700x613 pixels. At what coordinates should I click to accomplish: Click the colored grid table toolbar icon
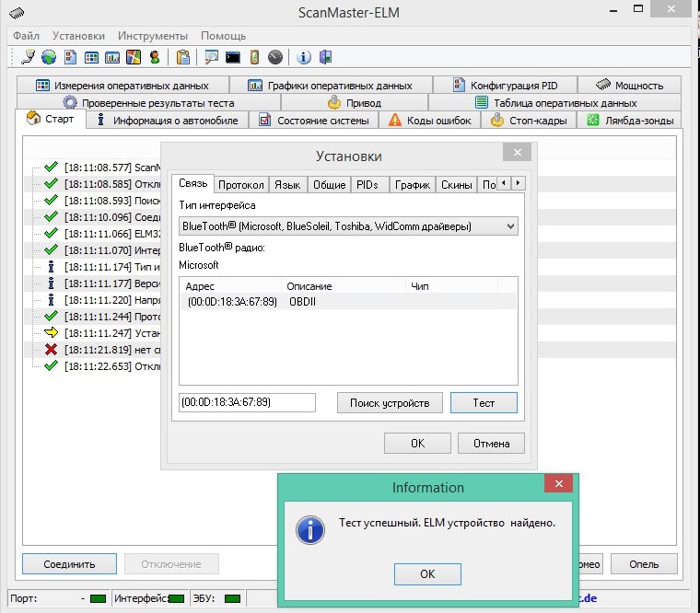click(91, 57)
